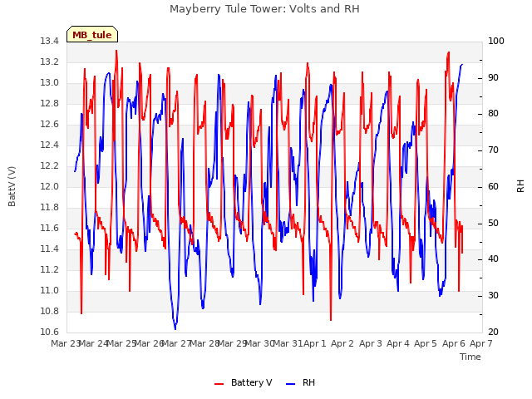
Task: Click the chart title 'Mayberry Tule Tower: Volts and RH'
Action: point(264,9)
